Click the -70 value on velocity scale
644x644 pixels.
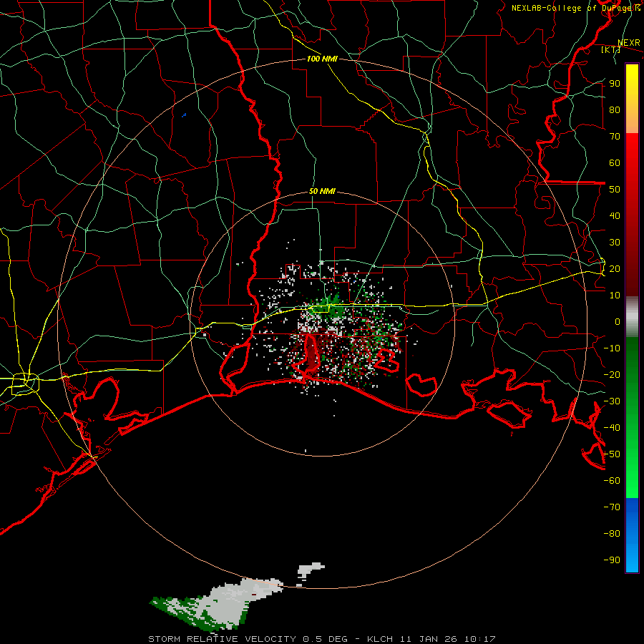(x=612, y=507)
